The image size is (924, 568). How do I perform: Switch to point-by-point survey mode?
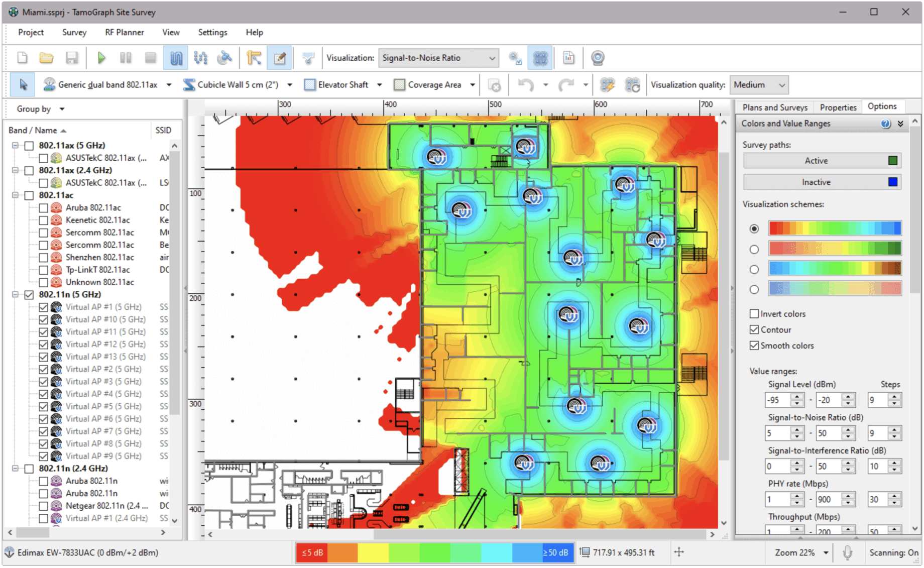tap(200, 58)
